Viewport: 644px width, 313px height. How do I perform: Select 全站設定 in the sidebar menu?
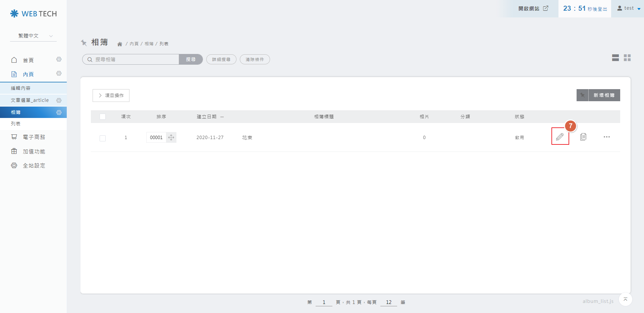coord(34,166)
